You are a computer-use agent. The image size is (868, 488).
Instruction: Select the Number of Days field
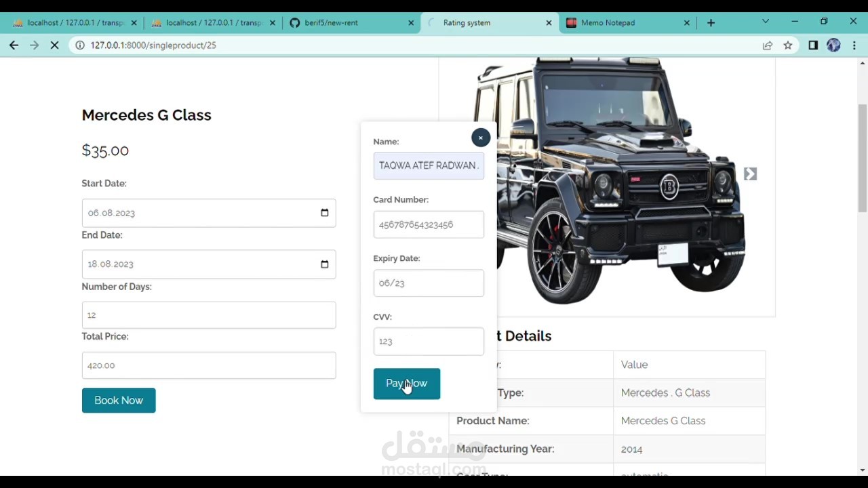point(209,315)
